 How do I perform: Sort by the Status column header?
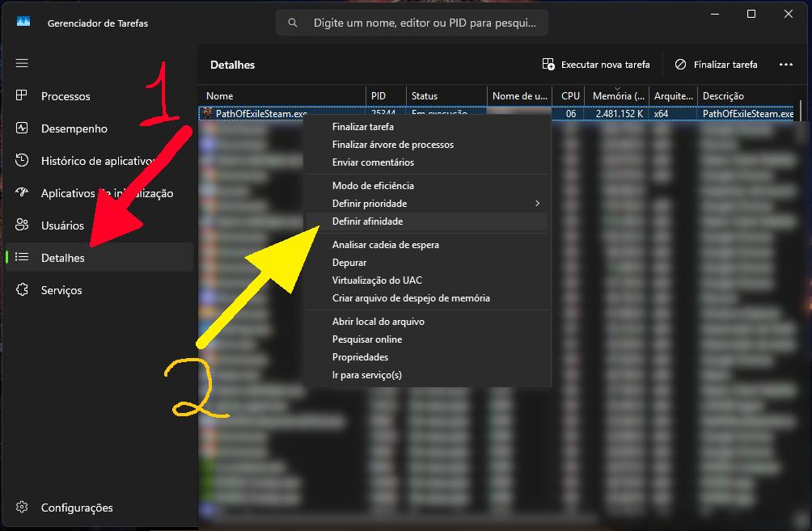(446, 95)
